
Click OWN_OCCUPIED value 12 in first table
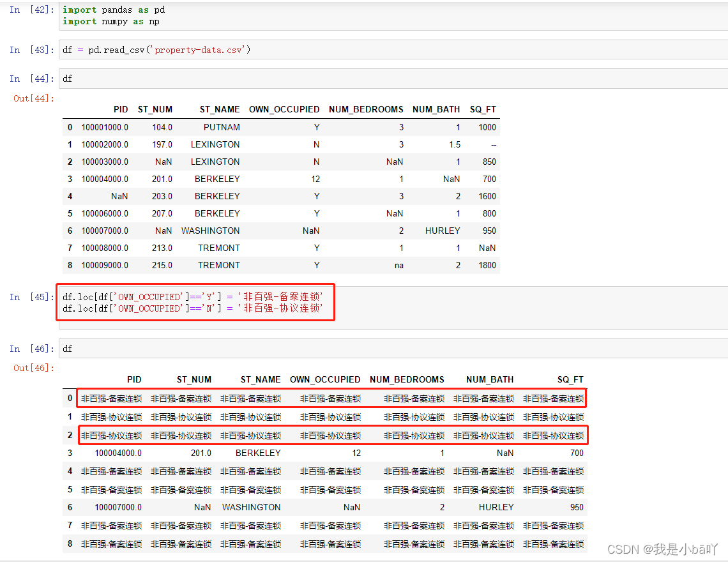[x=315, y=179]
